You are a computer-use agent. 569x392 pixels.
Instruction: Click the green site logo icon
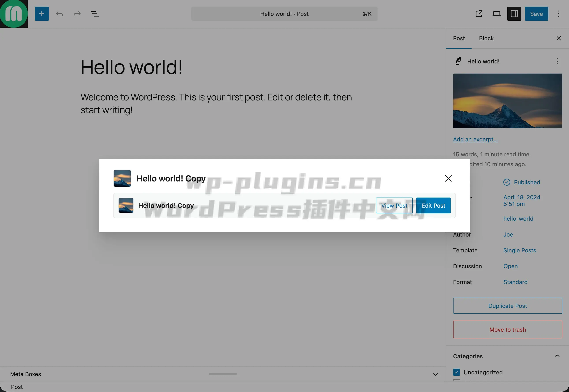point(14,14)
